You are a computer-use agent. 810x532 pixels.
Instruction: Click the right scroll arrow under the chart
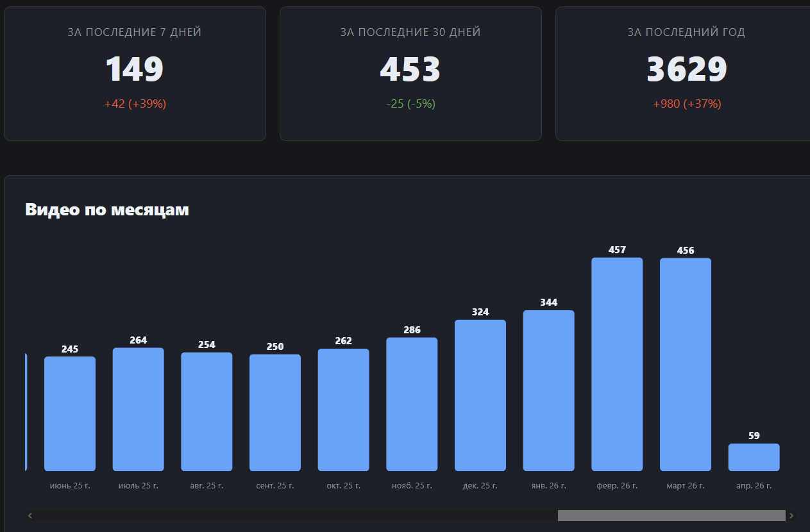pos(791,515)
